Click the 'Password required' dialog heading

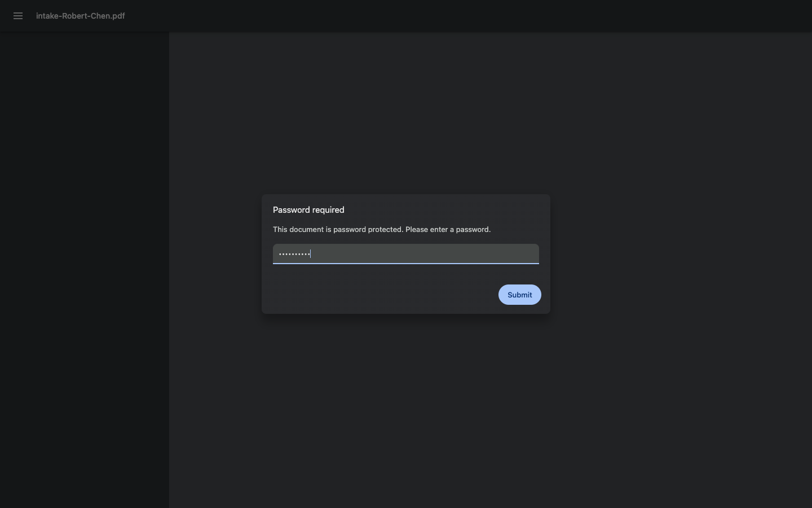pos(308,210)
